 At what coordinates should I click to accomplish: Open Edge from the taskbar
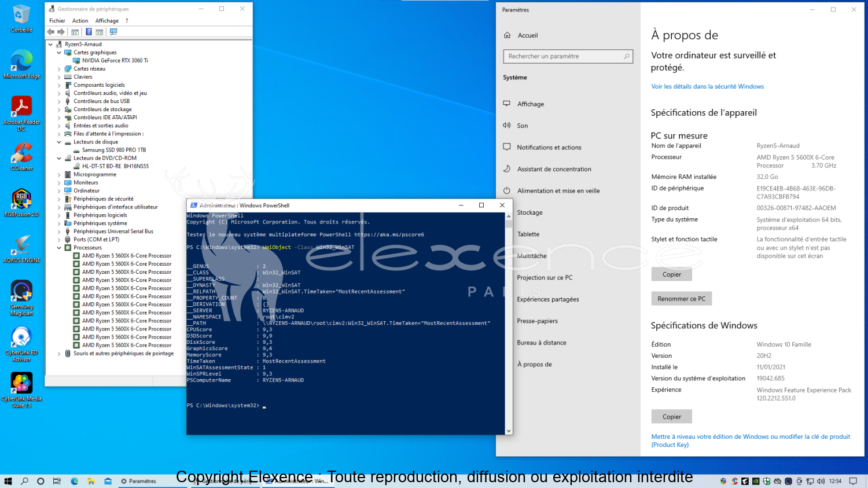point(74,481)
